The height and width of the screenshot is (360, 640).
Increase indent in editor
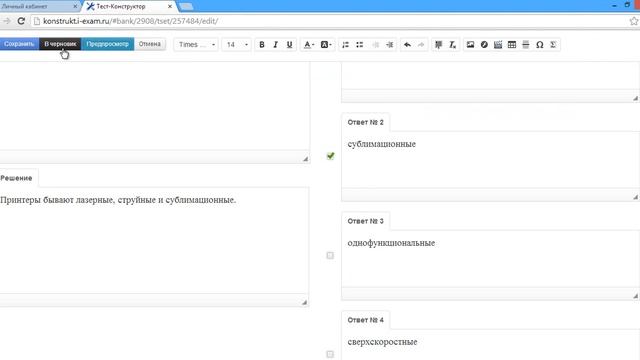[x=390, y=44]
